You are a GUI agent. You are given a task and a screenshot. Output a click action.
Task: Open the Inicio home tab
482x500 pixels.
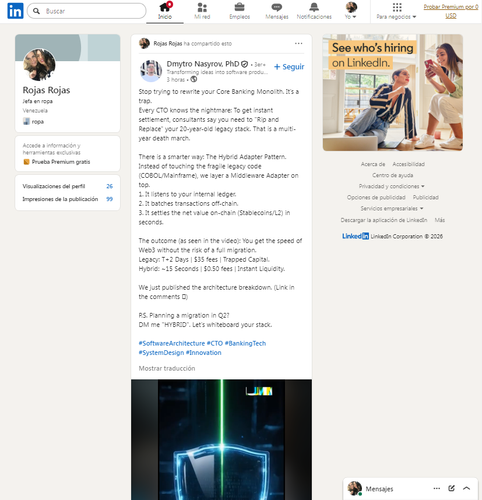click(x=165, y=11)
